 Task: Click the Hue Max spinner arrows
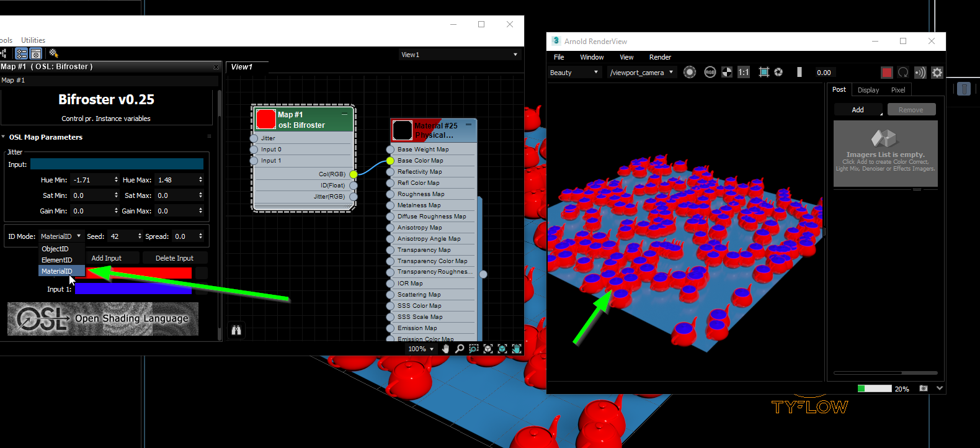[x=200, y=179]
